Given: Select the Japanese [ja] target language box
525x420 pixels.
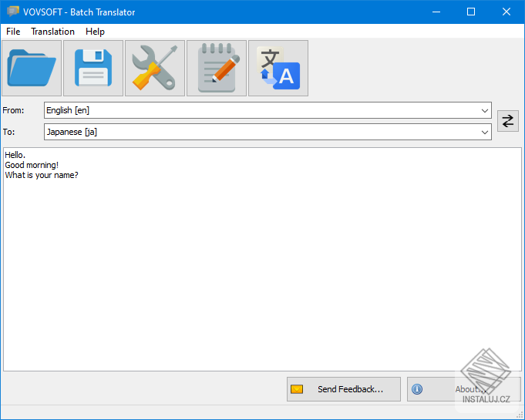Looking at the screenshot, I should click(268, 132).
